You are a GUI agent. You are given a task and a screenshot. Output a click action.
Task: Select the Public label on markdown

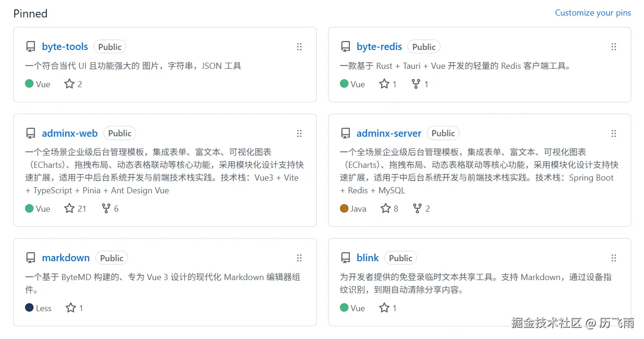click(x=111, y=257)
